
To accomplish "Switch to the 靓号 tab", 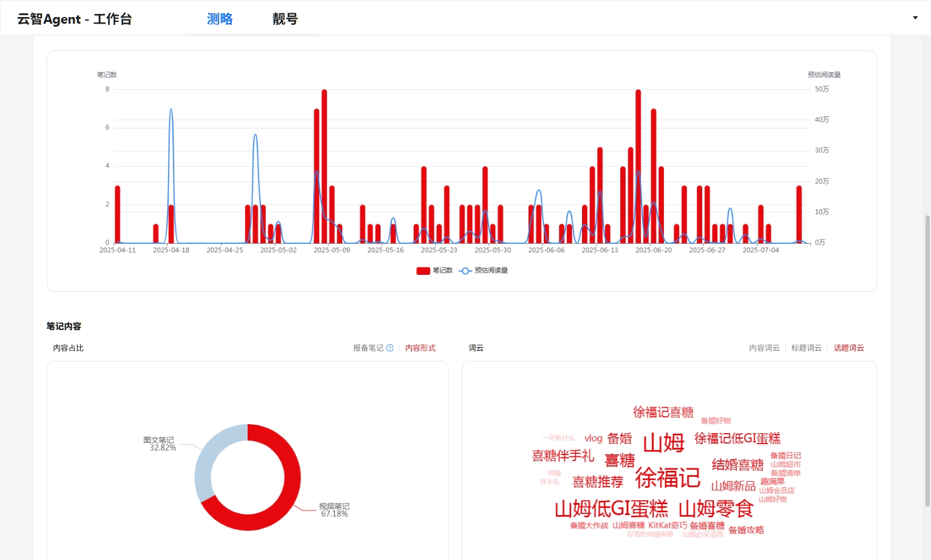I will (285, 19).
